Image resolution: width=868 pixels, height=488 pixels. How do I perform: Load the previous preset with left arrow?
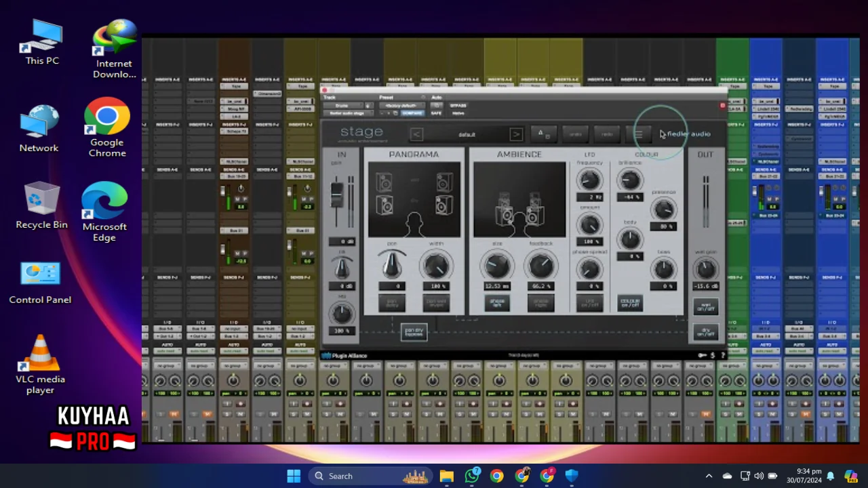point(417,134)
